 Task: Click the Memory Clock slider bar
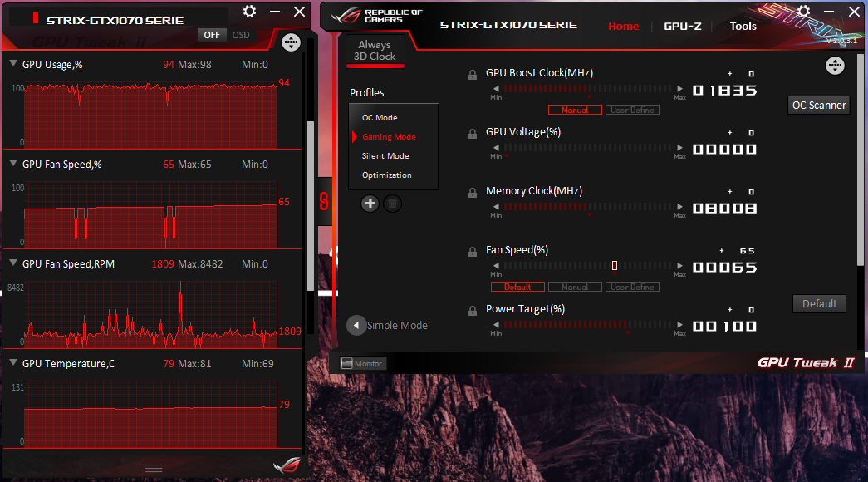tap(587, 207)
